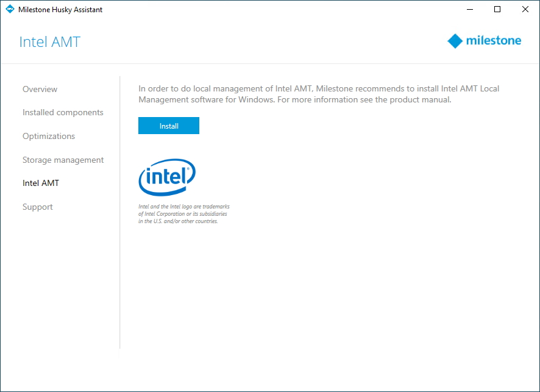540x392 pixels.
Task: Click the blue Install button
Action: [x=169, y=126]
